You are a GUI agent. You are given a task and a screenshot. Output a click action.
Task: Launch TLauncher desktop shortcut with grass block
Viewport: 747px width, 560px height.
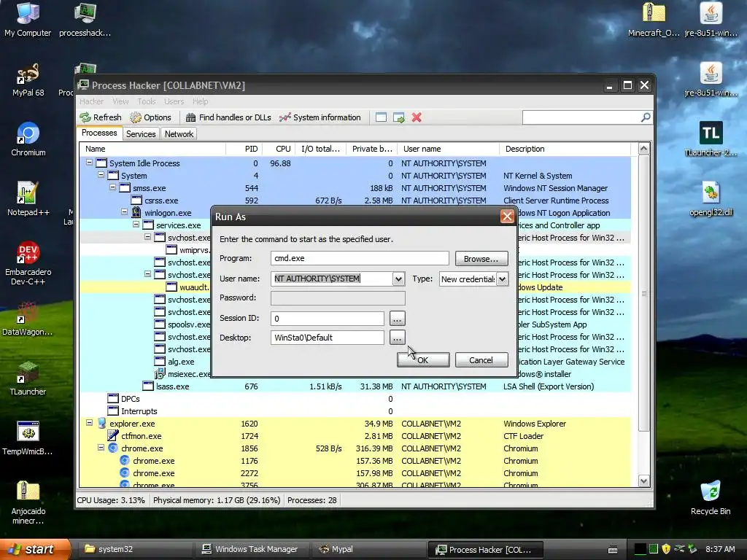click(28, 378)
